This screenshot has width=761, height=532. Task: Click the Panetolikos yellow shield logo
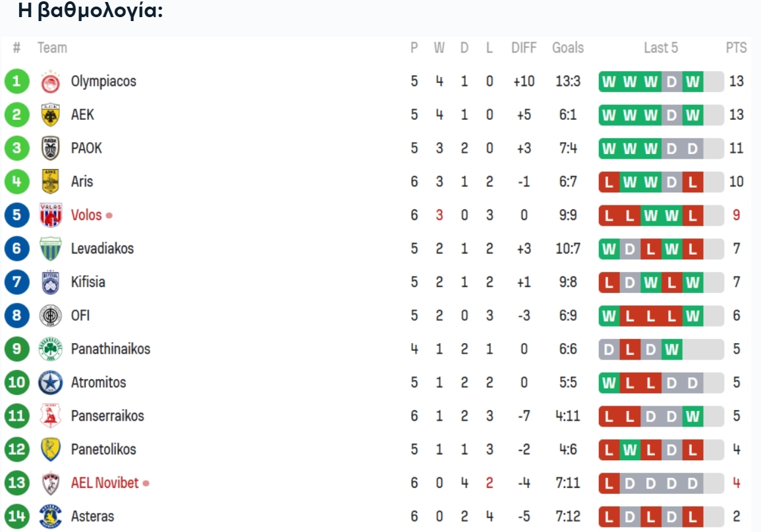(51, 450)
